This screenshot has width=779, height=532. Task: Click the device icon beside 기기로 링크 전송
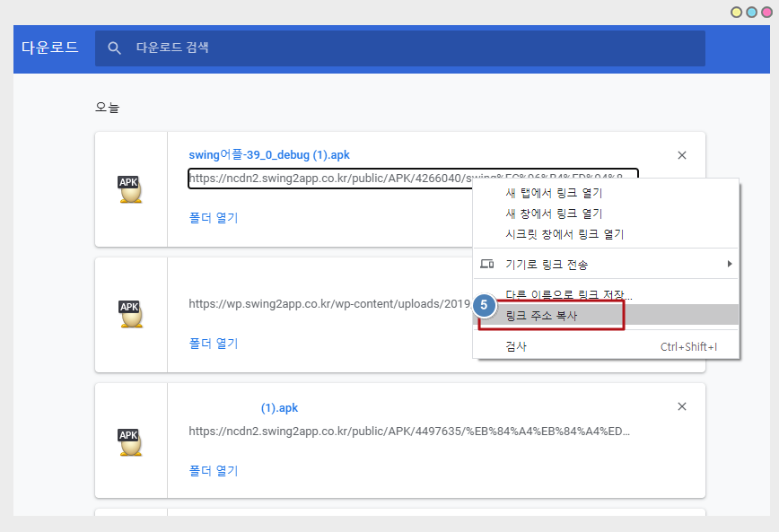click(x=487, y=264)
